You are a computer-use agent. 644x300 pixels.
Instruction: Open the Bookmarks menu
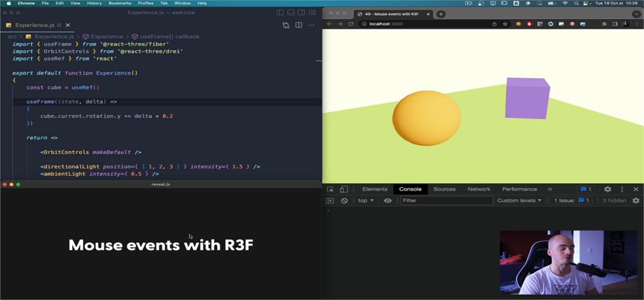[120, 3]
